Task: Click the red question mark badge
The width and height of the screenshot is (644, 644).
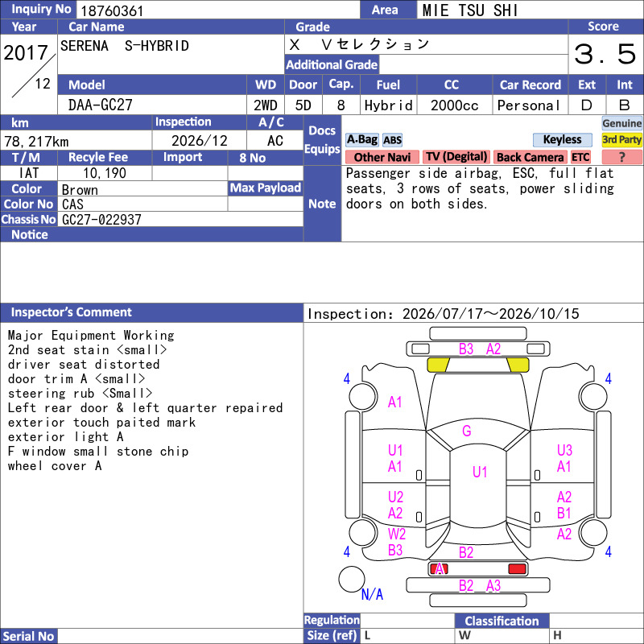Action: [x=621, y=157]
